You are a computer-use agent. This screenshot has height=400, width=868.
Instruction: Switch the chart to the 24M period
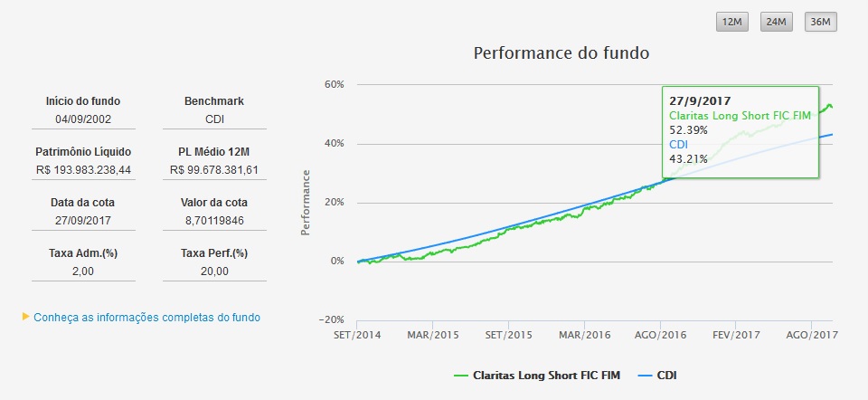click(x=775, y=23)
